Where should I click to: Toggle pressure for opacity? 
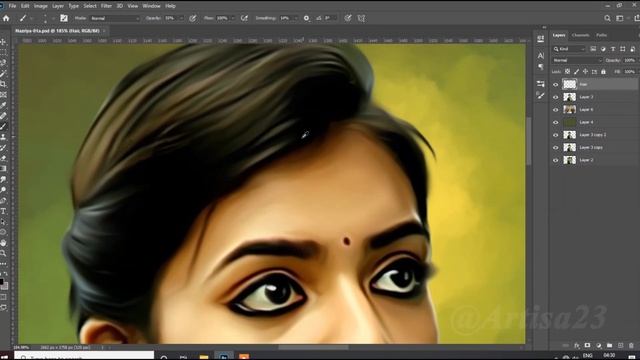tap(193, 18)
